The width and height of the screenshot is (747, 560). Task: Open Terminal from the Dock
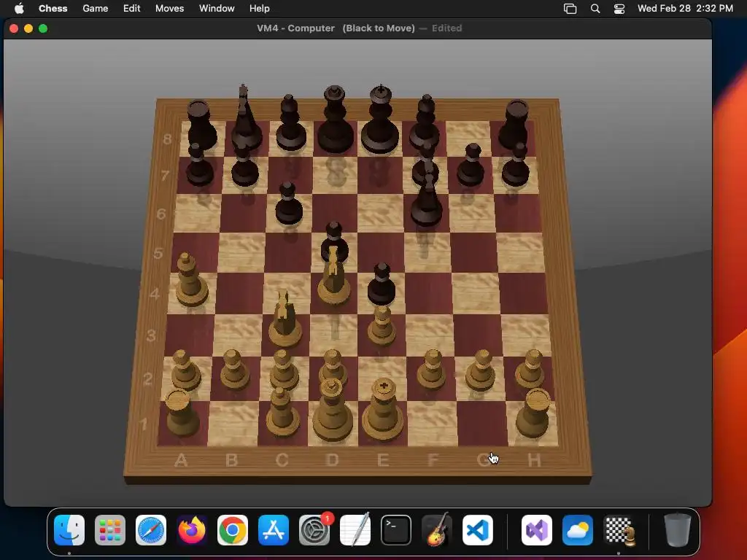coord(396,530)
